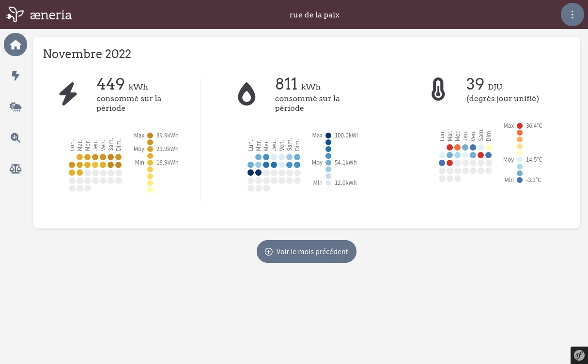Open the analysis magnifier chart sidebar icon
This screenshot has width=588, height=364.
point(15,137)
